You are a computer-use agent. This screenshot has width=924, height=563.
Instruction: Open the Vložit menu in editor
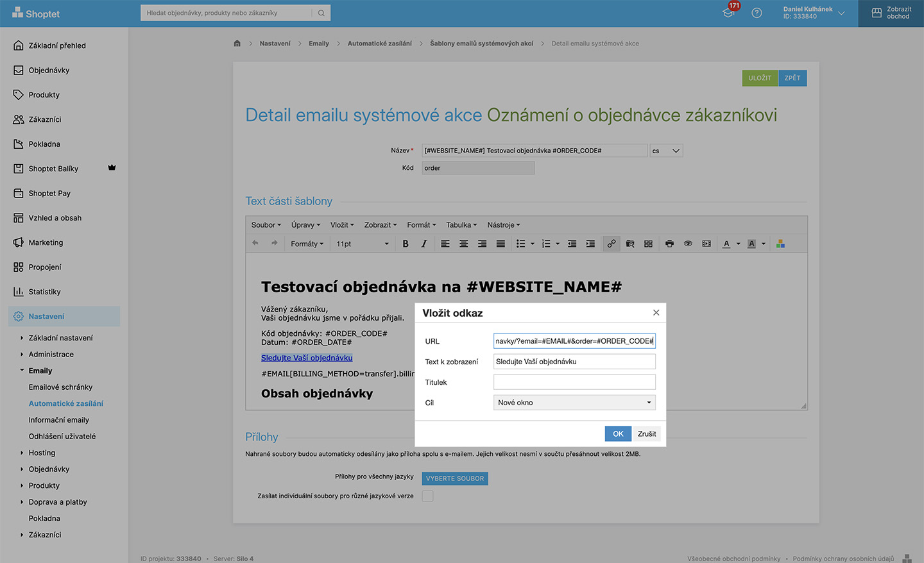342,225
